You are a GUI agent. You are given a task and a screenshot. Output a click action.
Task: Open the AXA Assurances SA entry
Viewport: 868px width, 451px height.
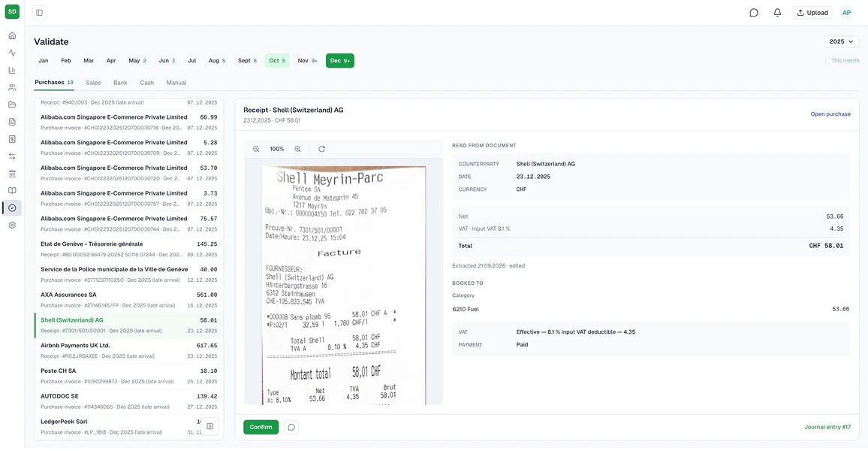click(129, 301)
